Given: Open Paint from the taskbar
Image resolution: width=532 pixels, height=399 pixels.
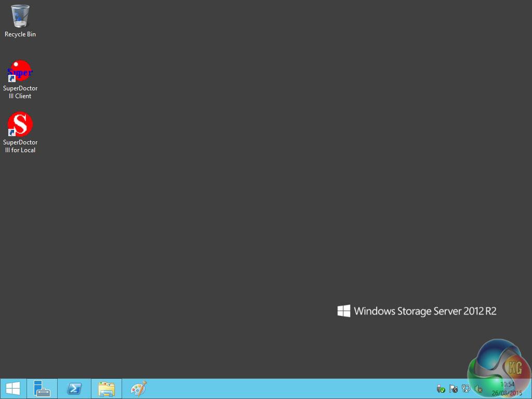Looking at the screenshot, I should click(138, 389).
